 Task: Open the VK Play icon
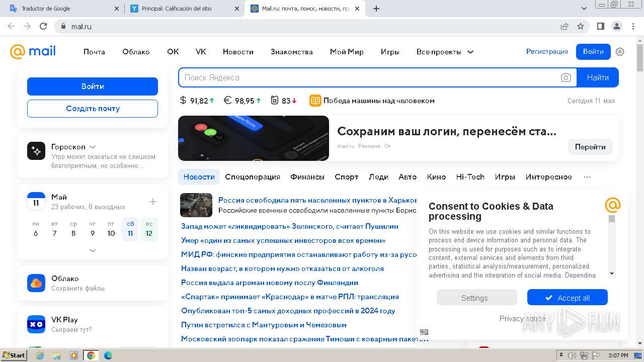36,324
